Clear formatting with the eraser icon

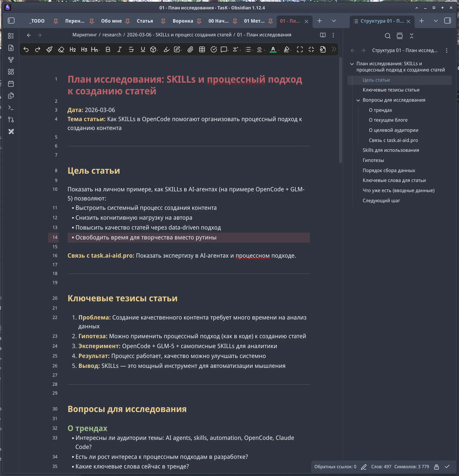coord(61,49)
